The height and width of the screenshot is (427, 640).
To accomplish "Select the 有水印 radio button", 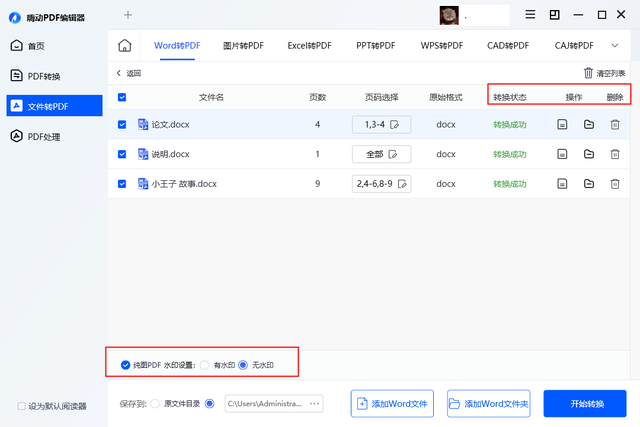I will (x=204, y=365).
